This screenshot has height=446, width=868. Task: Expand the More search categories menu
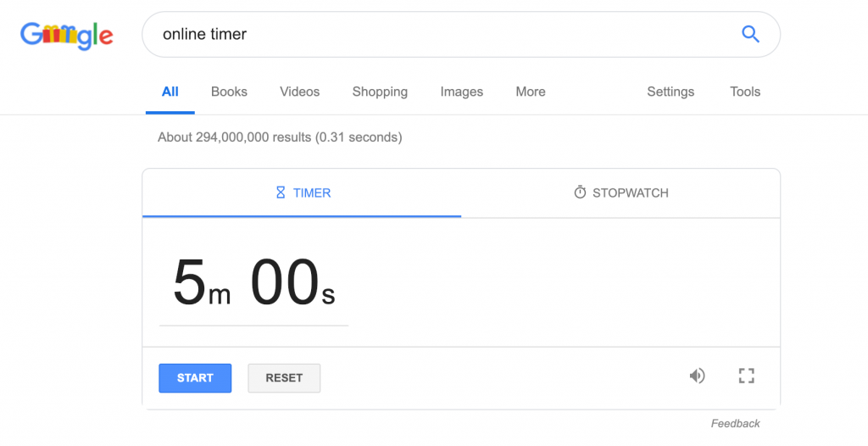[x=531, y=92]
